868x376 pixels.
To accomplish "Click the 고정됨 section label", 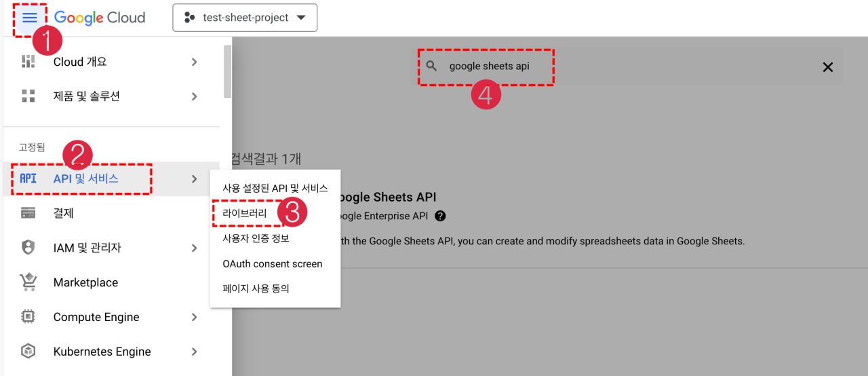I will (x=31, y=147).
